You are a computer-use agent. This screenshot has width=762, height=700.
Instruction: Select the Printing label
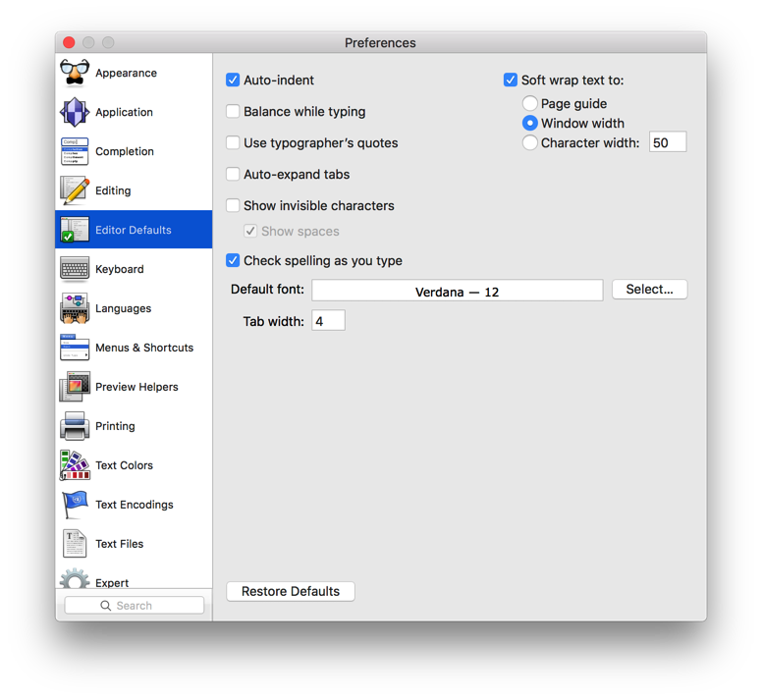coord(115,426)
